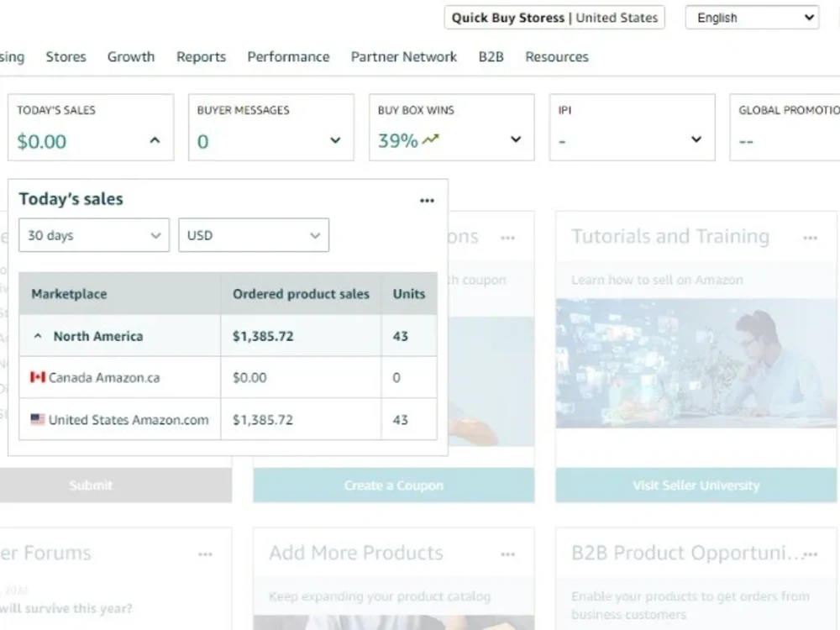Click the Add More Products card title

click(356, 553)
